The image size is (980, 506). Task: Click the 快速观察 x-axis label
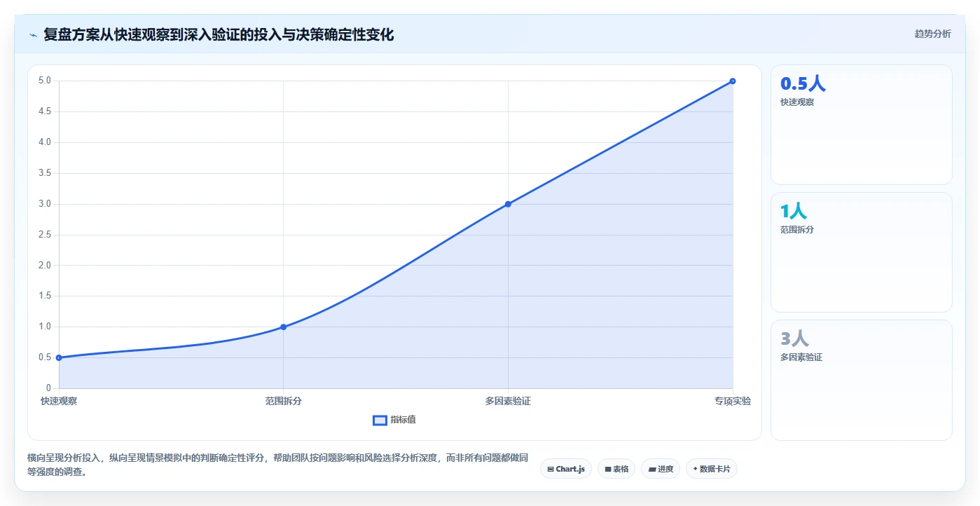tap(59, 402)
